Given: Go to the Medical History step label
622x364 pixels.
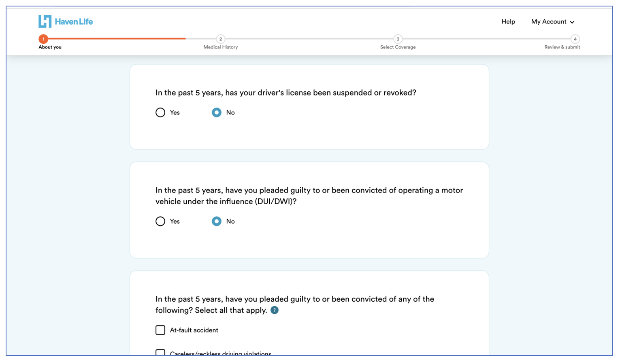Looking at the screenshot, I should [x=221, y=47].
